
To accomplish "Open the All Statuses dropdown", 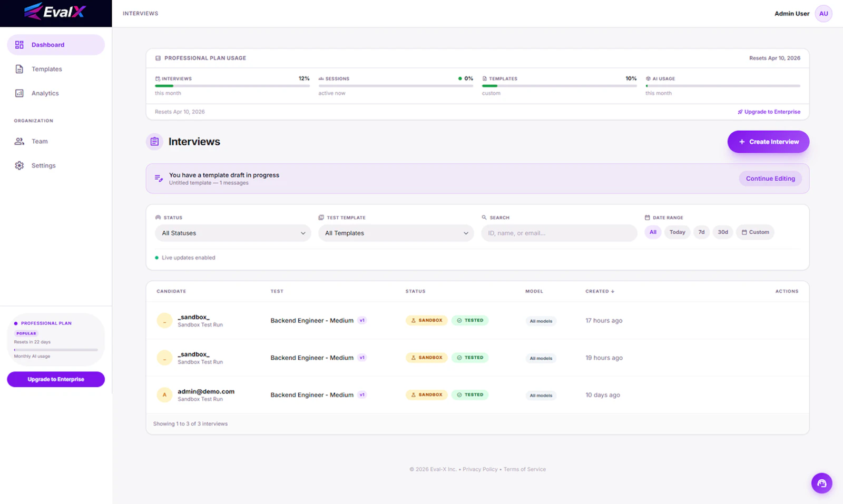I will (x=233, y=233).
